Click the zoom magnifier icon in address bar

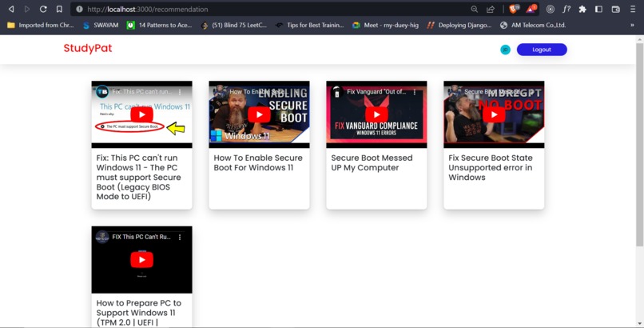coord(475,9)
